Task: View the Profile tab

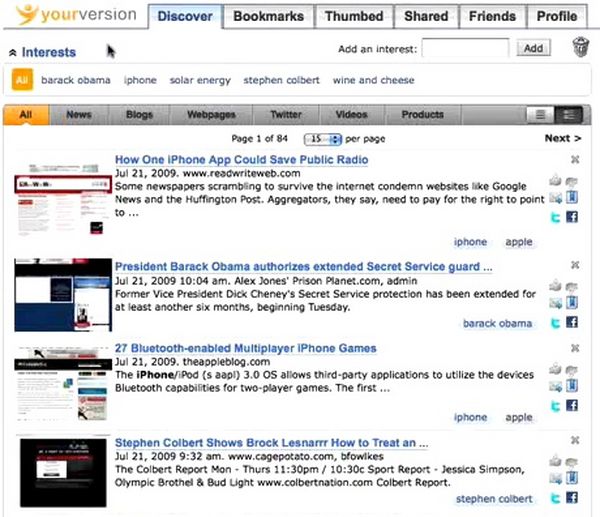Action: (557, 16)
